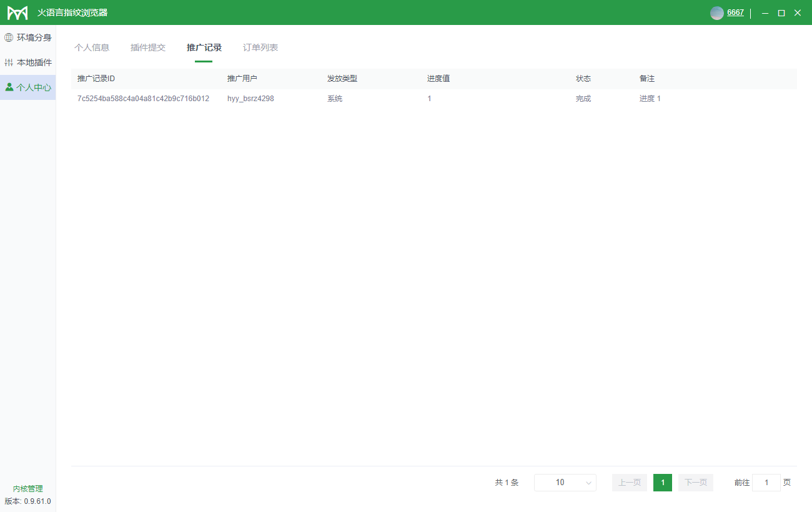Viewport: 812px width, 512px height.
Task: Switch to the 插件提交 tab
Action: tap(148, 47)
